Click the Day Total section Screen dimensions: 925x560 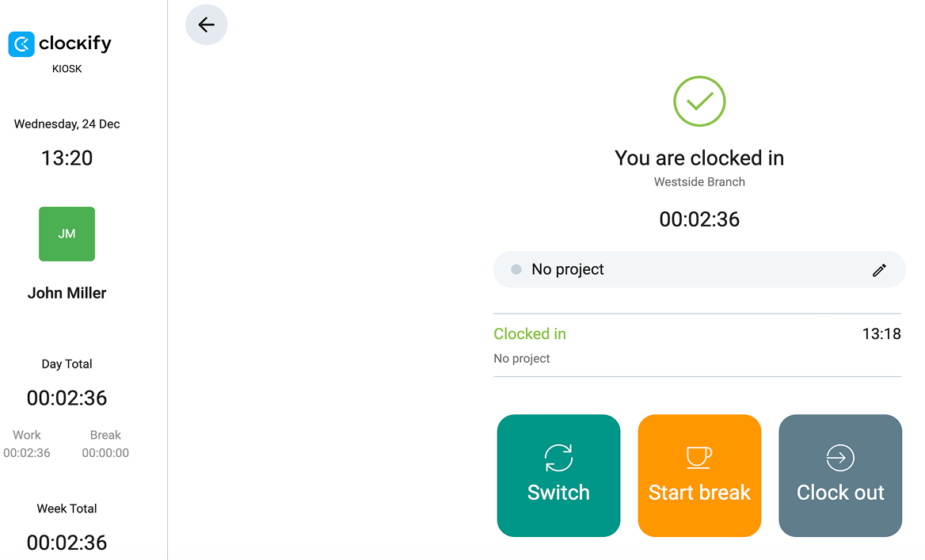click(67, 364)
